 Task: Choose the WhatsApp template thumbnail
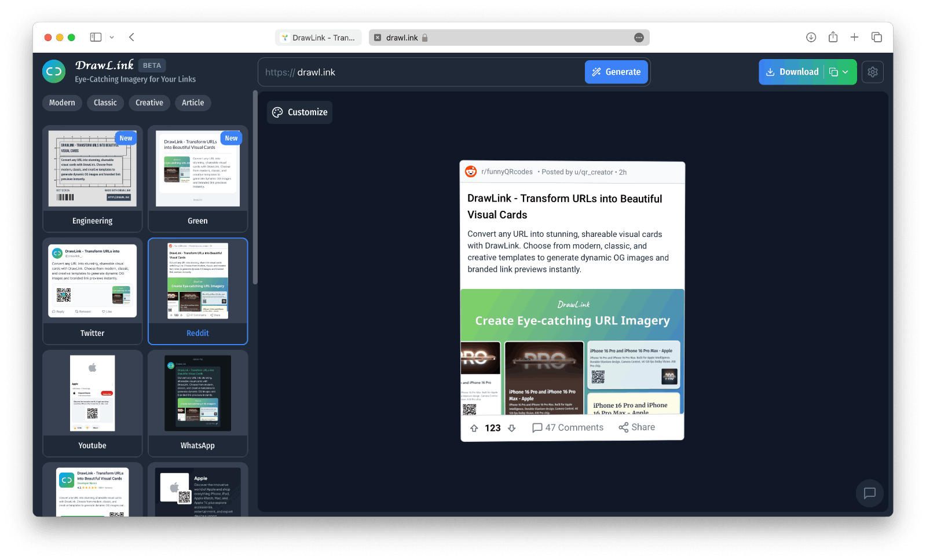coord(197,404)
